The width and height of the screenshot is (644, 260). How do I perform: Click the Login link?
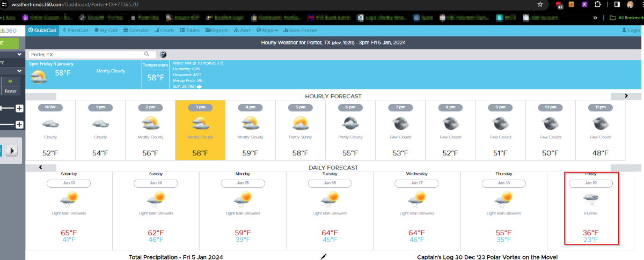coord(631,31)
